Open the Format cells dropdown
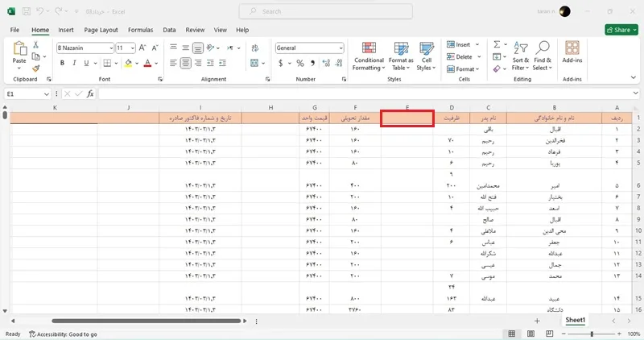Screen dimensions: 644x340 click(x=464, y=69)
